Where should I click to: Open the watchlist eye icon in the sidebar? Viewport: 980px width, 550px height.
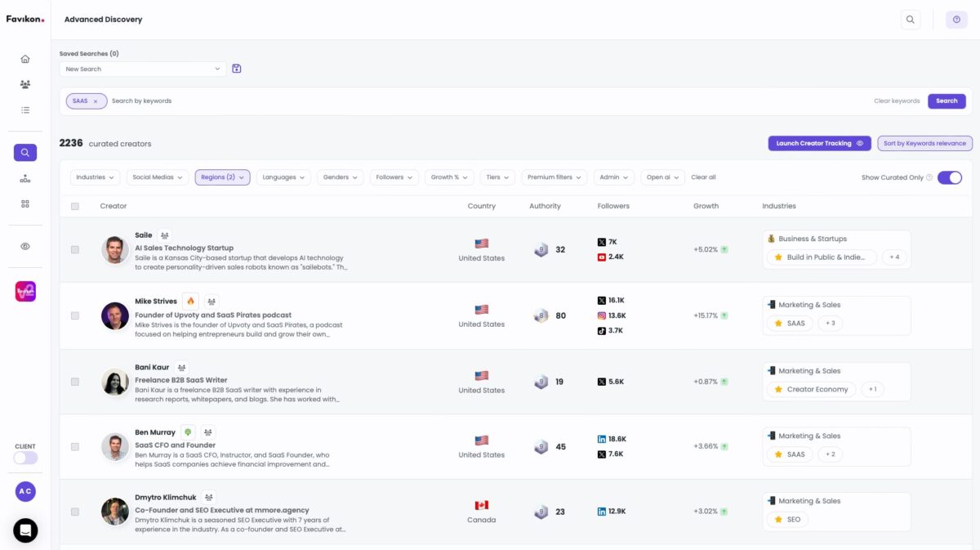24,245
